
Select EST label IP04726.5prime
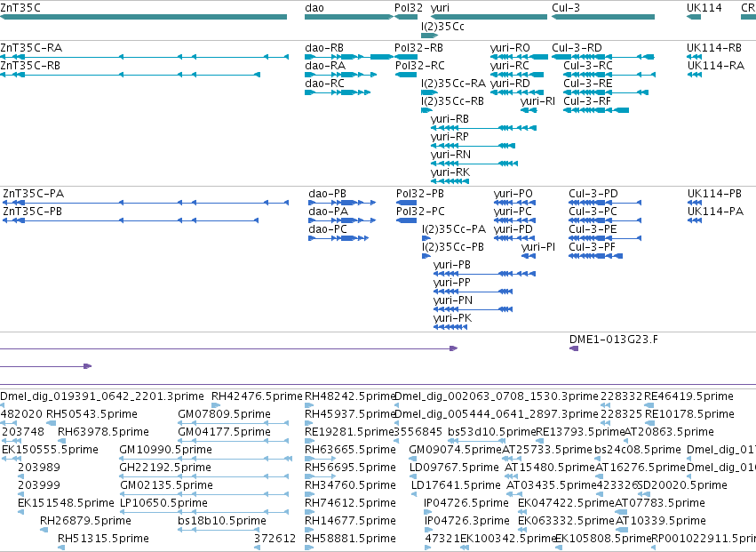466,503
